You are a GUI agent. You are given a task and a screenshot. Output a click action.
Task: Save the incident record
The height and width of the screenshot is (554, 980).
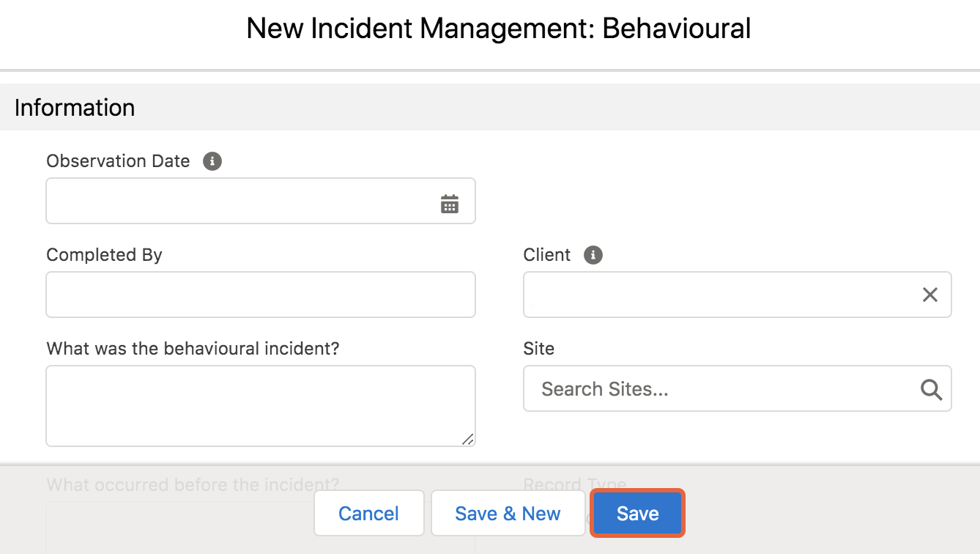click(638, 513)
